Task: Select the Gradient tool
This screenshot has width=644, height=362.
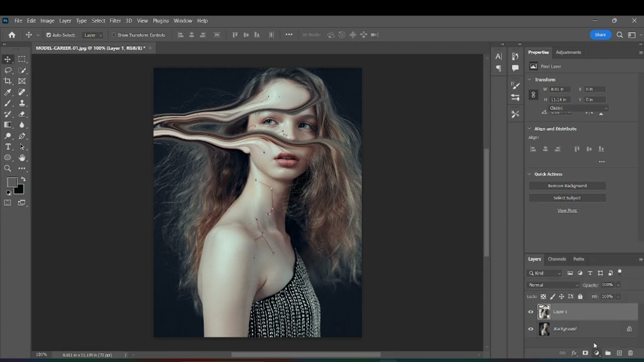Action: click(x=8, y=125)
